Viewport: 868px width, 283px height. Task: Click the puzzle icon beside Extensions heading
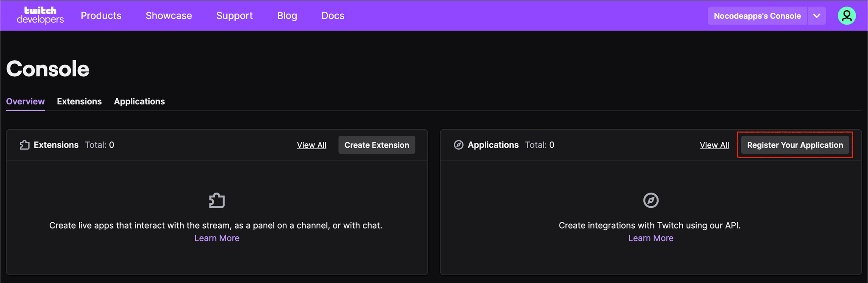25,145
